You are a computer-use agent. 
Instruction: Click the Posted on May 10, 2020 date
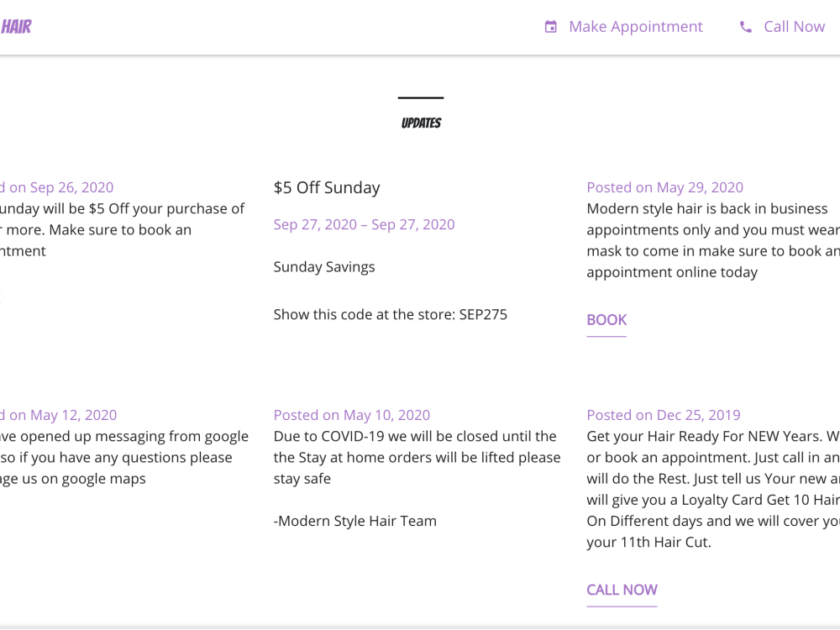coord(351,414)
